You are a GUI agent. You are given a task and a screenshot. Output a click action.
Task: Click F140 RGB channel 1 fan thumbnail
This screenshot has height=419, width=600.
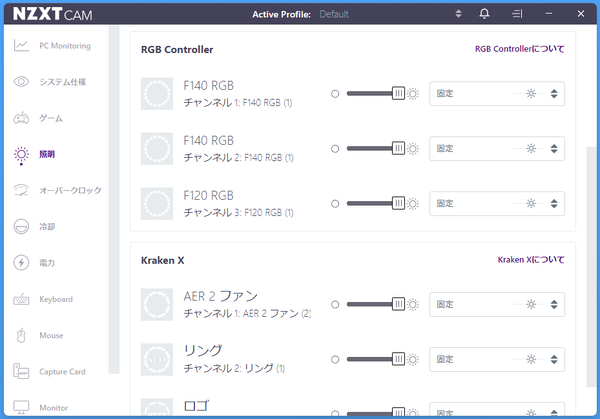[157, 94]
